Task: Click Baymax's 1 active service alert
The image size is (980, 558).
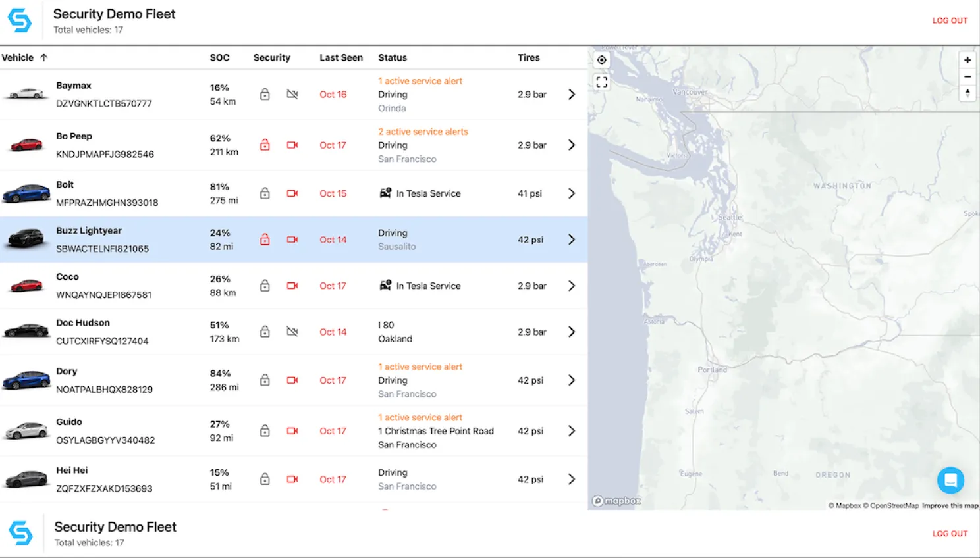Action: 420,81
